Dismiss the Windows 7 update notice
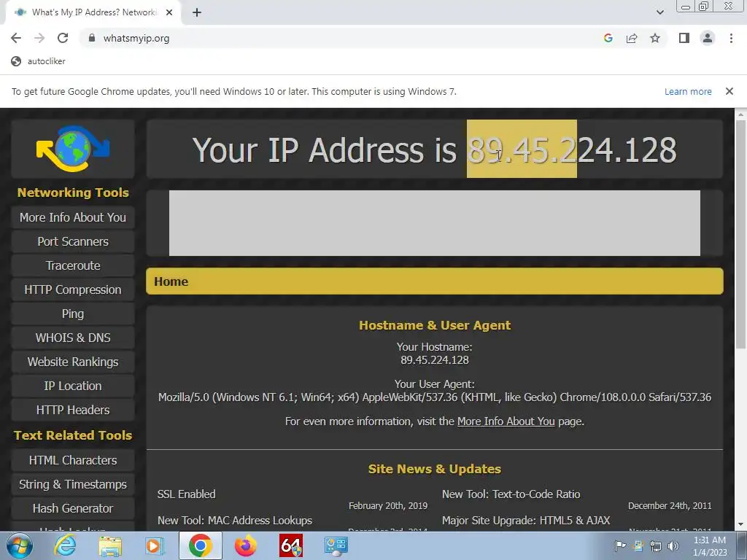This screenshot has width=747, height=560. coord(729,91)
